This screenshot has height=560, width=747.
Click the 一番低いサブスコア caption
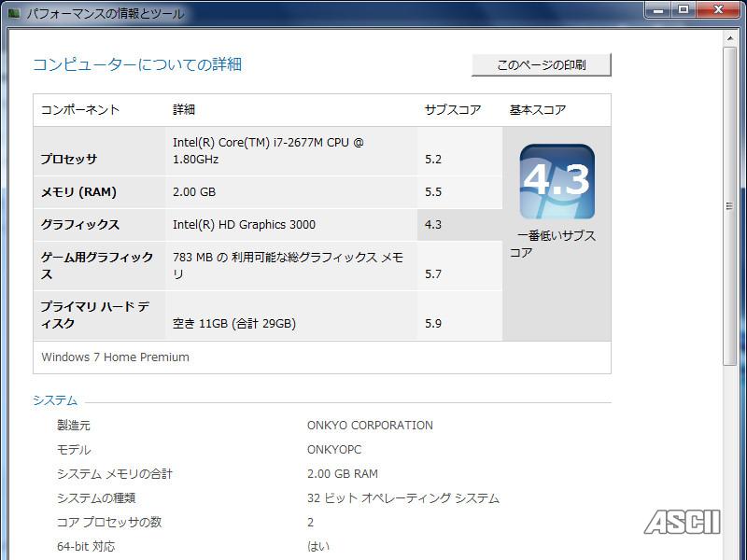[x=553, y=245]
